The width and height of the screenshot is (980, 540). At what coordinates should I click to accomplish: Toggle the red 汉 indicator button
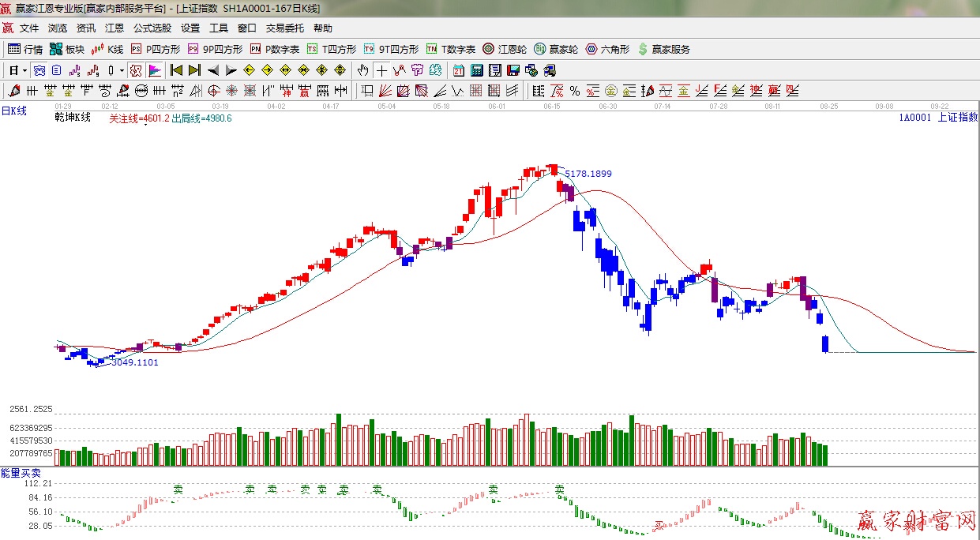tap(136, 70)
